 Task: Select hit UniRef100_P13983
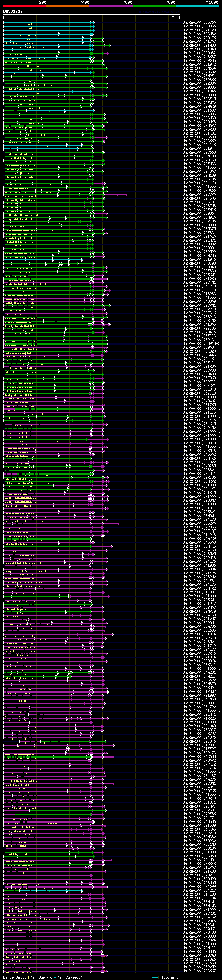coord(199,294)
